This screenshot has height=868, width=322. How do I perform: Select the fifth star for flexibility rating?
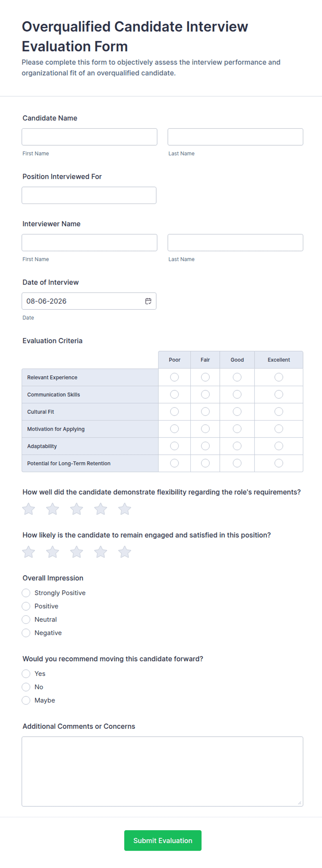(x=125, y=509)
